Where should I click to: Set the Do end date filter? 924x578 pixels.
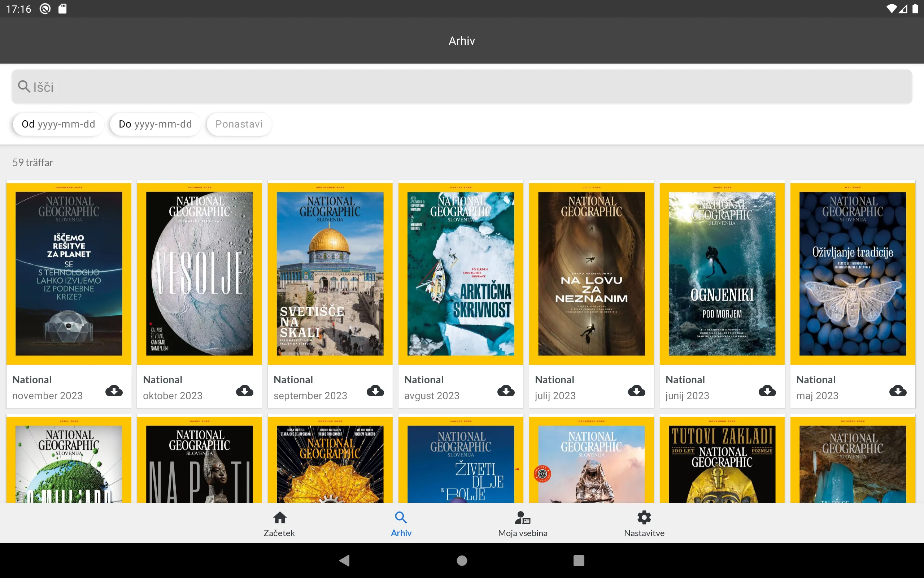pos(156,124)
